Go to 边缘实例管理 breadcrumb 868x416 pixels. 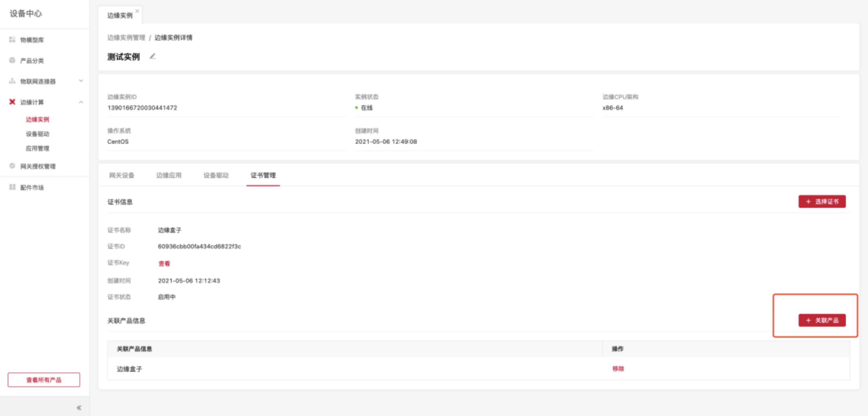126,38
